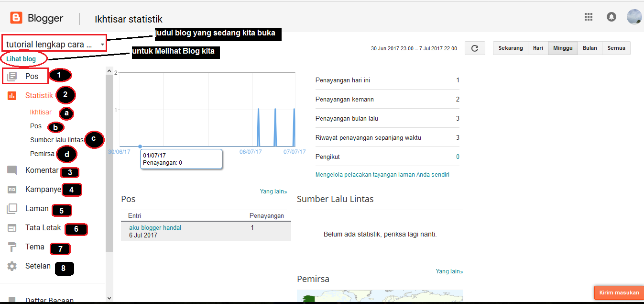The image size is (644, 304).
Task: Switch time range to Hari
Action: point(538,48)
